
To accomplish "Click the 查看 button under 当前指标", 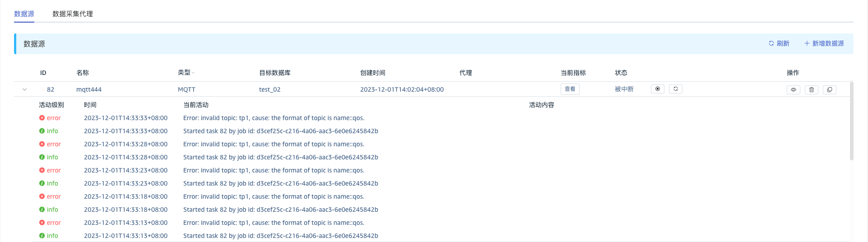I will (570, 89).
